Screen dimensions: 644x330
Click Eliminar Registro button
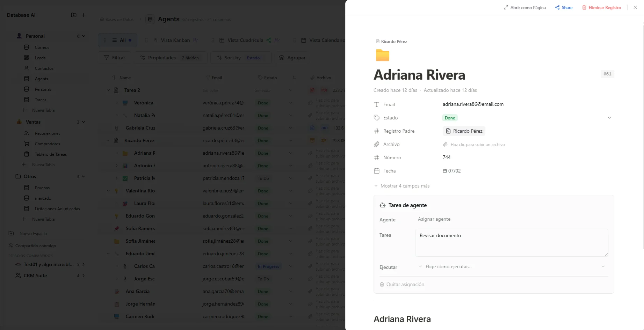point(601,7)
